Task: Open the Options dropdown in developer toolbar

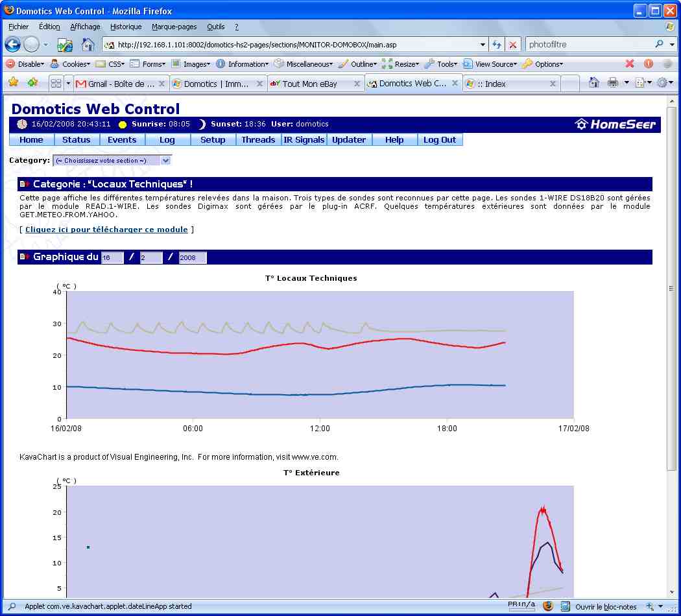Action: 543,64
